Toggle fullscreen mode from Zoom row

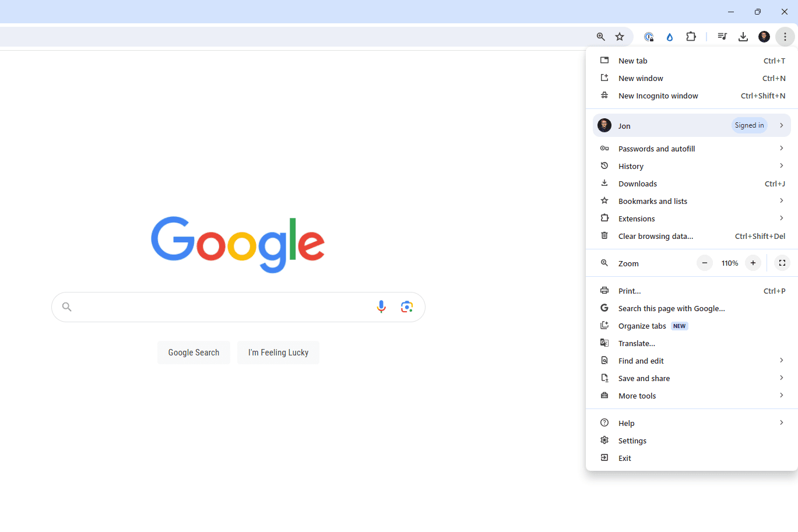click(x=782, y=263)
